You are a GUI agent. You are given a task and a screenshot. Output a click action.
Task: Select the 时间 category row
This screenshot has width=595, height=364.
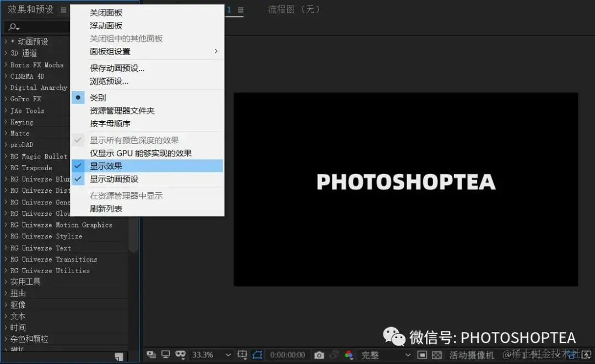pyautogui.click(x=65, y=328)
